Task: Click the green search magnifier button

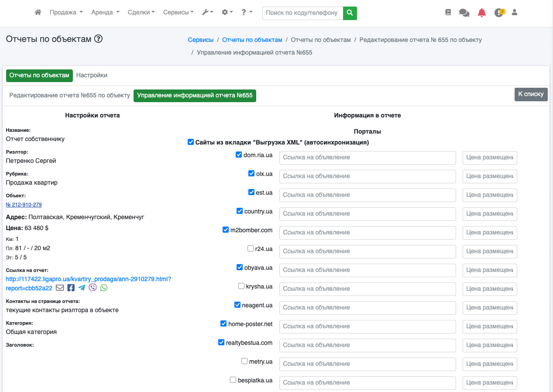Action: pos(350,13)
